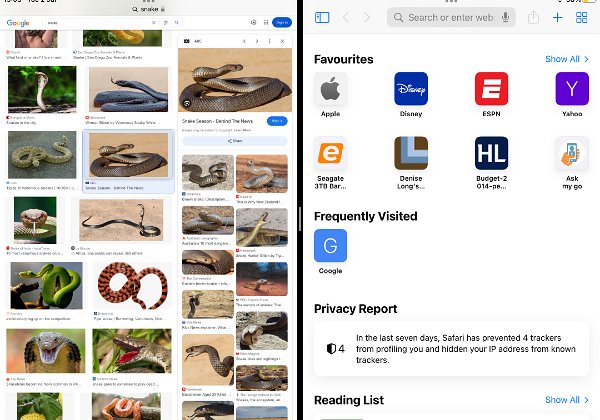Show All Favourites

[567, 59]
